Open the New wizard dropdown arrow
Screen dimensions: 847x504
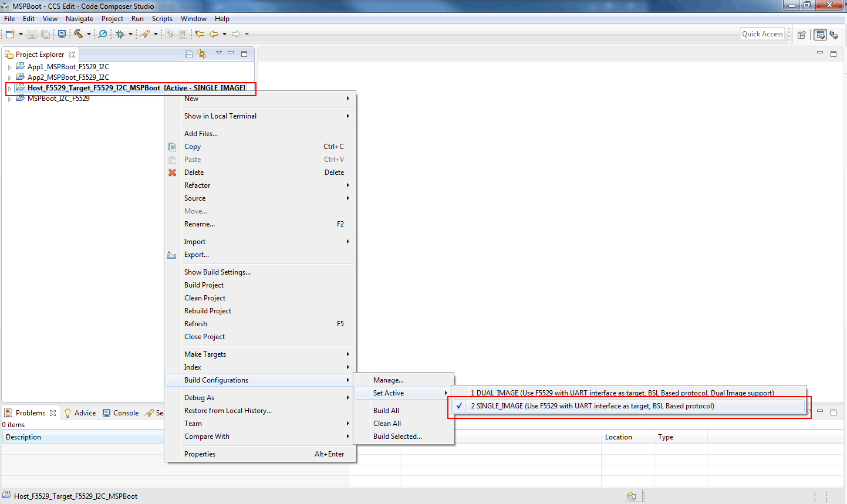[x=21, y=34]
